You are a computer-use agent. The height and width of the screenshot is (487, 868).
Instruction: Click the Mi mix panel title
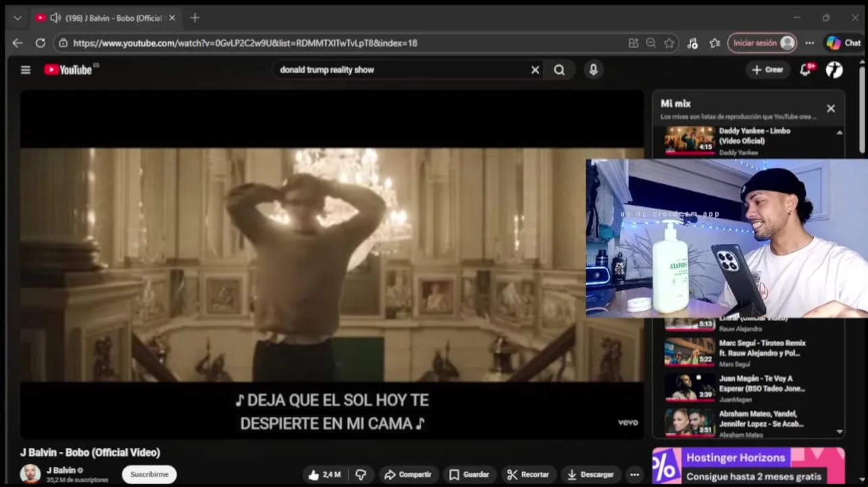pos(675,103)
